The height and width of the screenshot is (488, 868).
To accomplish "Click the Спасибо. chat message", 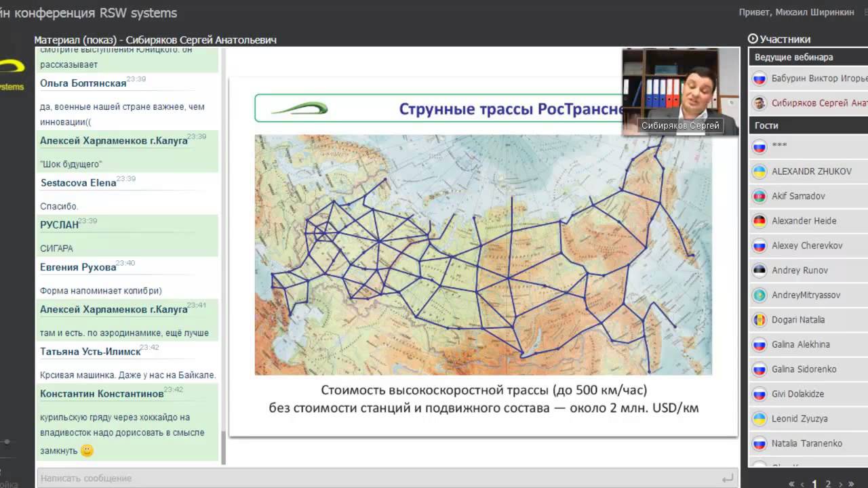I will tap(59, 206).
